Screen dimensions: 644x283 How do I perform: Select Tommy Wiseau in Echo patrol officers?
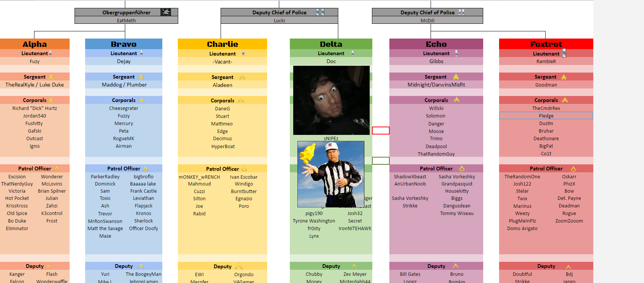pyautogui.click(x=457, y=213)
